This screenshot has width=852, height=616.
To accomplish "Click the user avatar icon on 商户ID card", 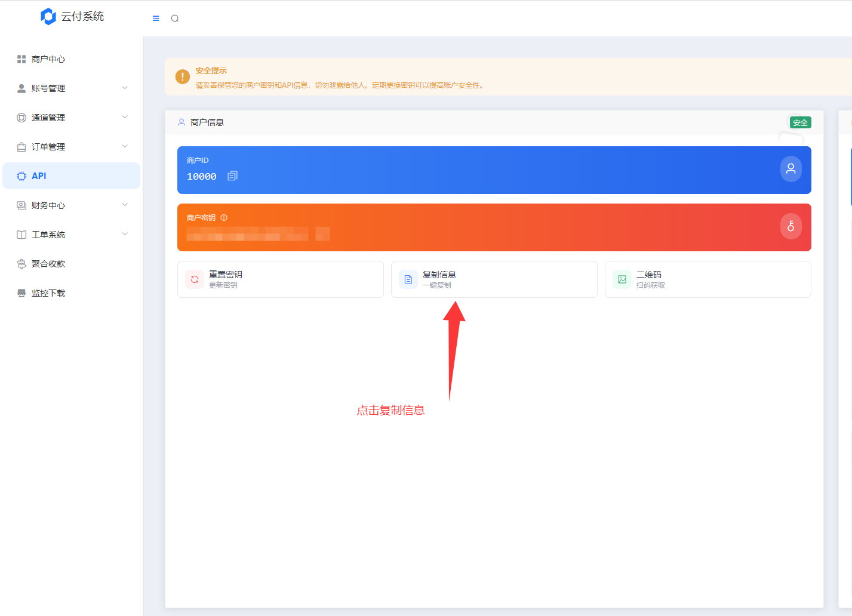I will coord(791,169).
